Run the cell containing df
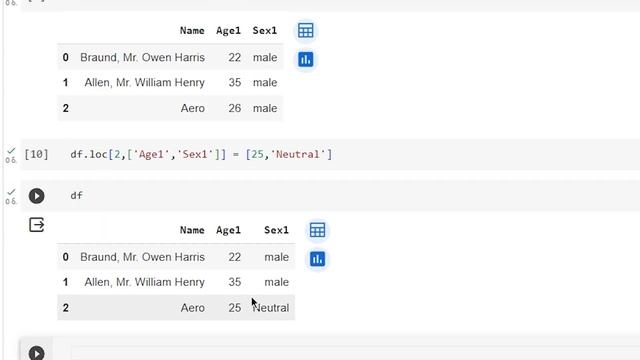 [x=36, y=196]
